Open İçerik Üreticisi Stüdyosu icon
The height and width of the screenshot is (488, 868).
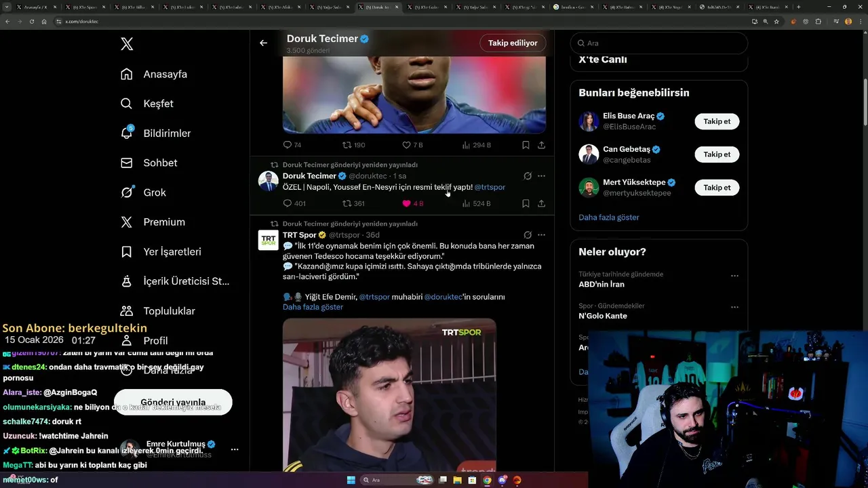(127, 281)
